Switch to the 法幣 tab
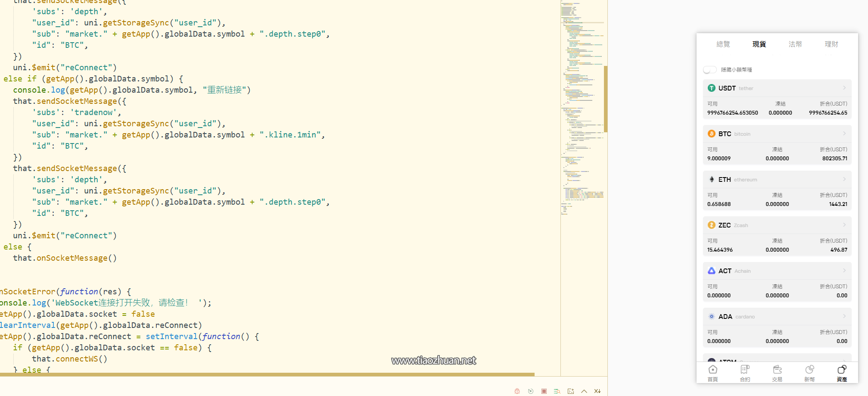Image resolution: width=868 pixels, height=396 pixels. pyautogui.click(x=795, y=44)
